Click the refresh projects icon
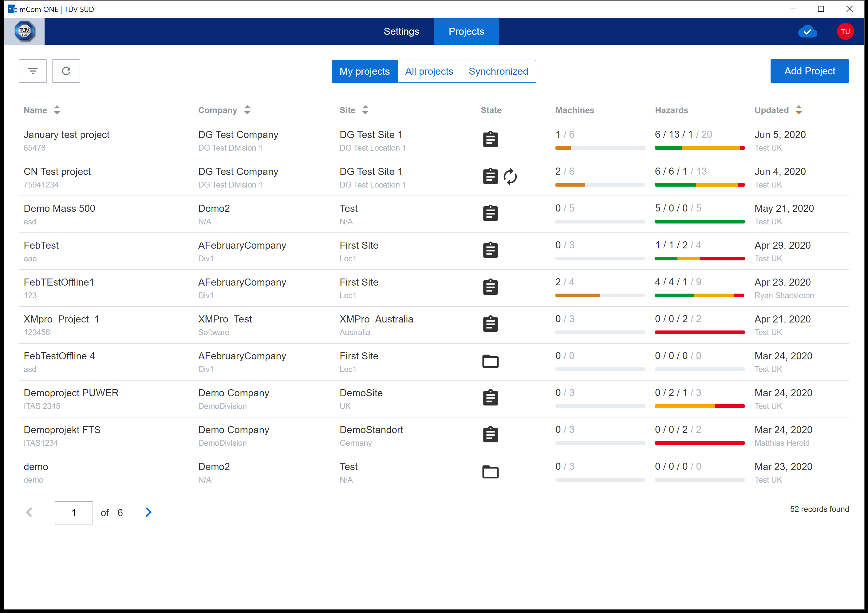The image size is (868, 613). click(x=66, y=71)
